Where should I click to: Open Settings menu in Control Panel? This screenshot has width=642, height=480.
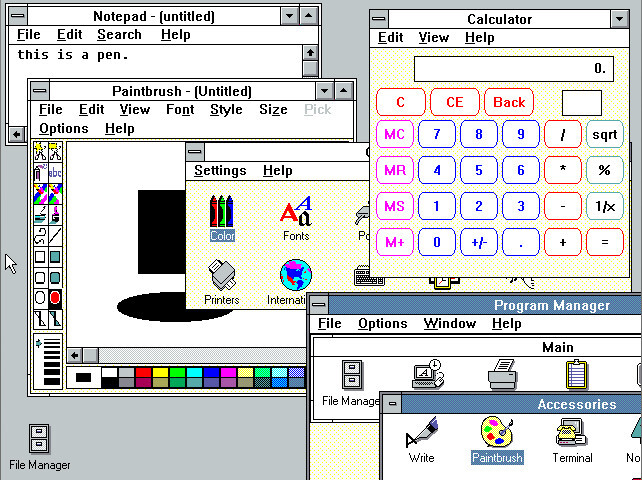point(220,170)
